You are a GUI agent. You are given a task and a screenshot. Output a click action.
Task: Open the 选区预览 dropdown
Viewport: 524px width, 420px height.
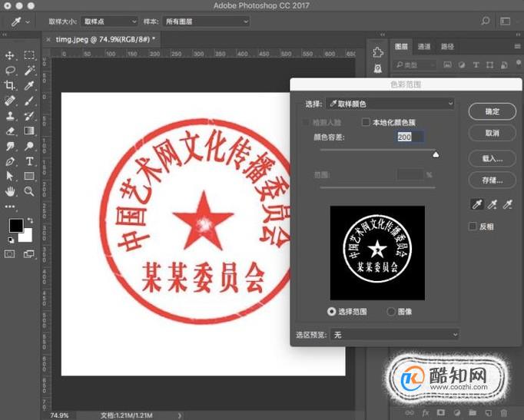394,335
